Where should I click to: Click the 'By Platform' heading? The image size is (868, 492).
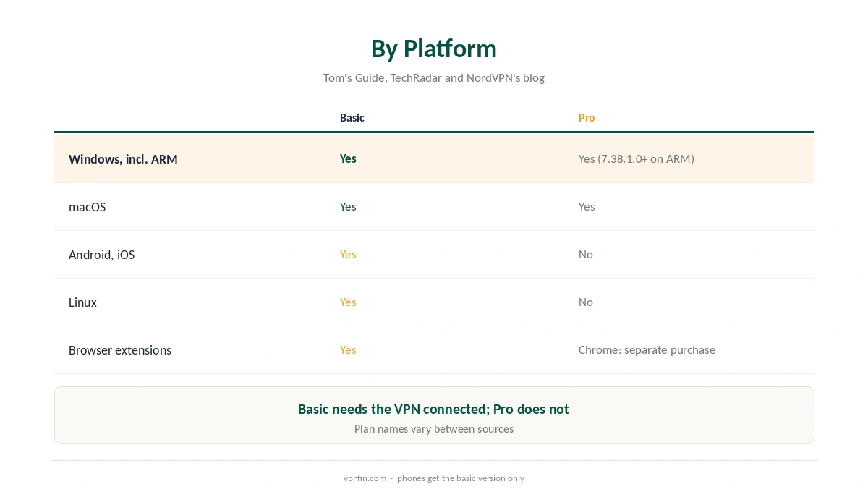[x=434, y=48]
